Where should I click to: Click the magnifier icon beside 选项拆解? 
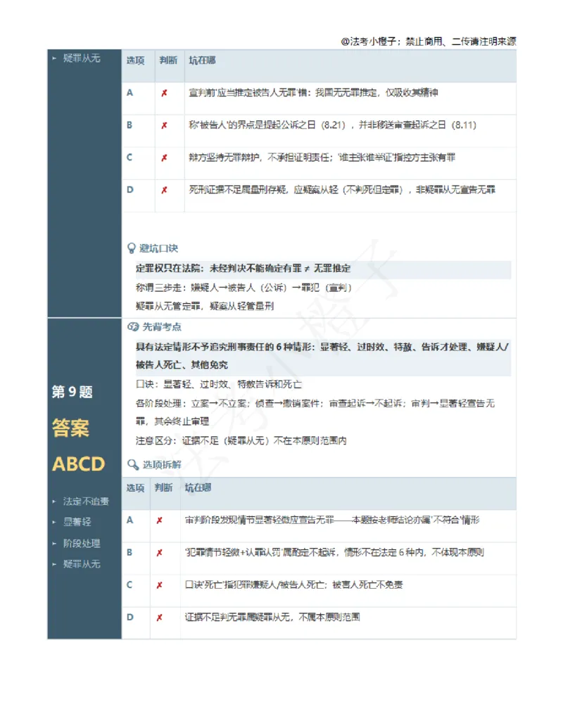point(133,464)
